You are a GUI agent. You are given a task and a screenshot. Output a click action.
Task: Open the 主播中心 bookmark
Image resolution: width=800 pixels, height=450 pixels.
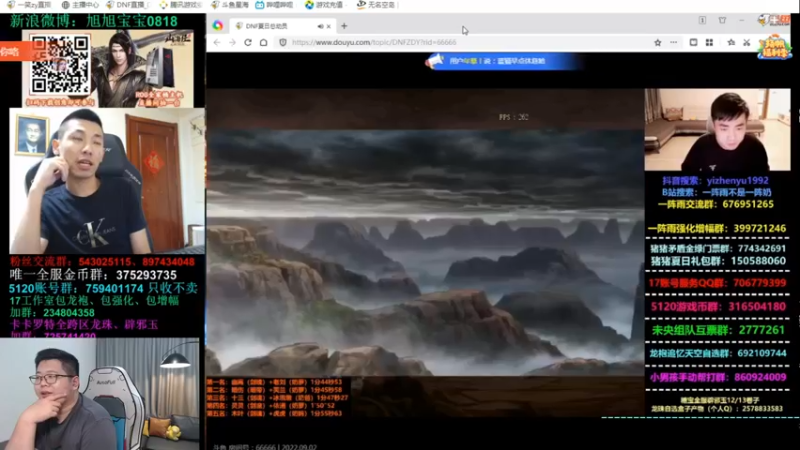point(80,5)
